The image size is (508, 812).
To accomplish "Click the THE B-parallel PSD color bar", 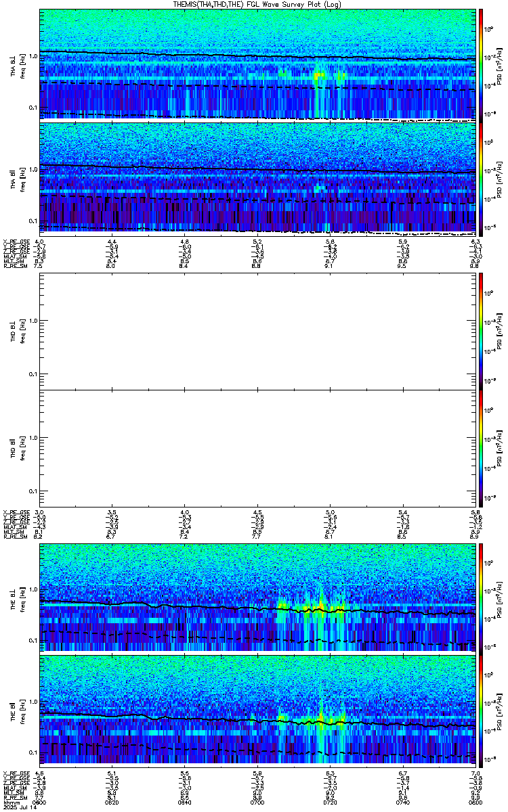I will [481, 710].
